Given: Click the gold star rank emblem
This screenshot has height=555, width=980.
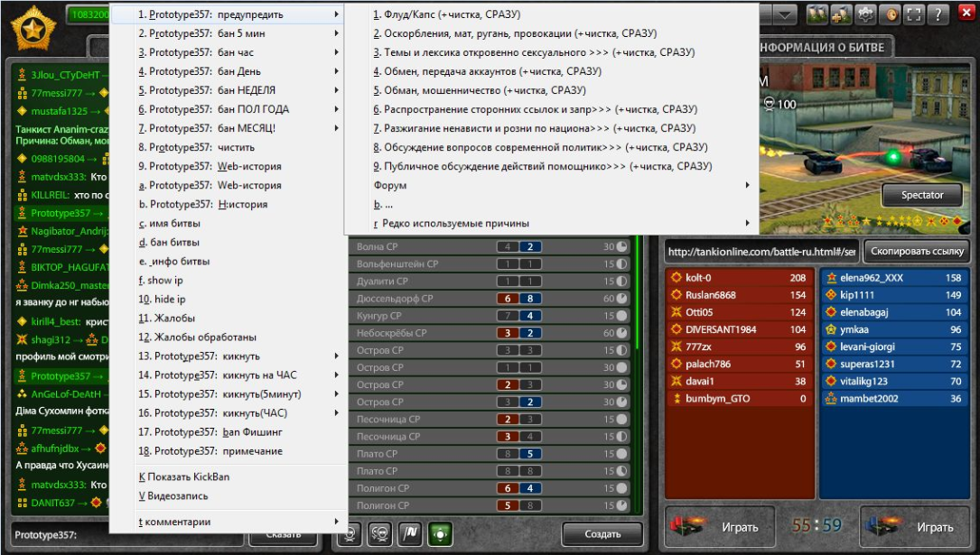Looking at the screenshot, I should coord(33,29).
